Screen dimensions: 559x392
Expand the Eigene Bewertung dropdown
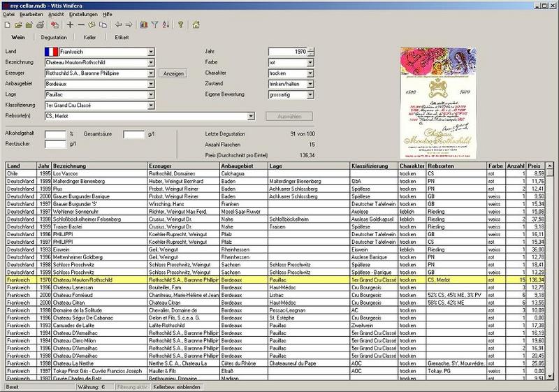coord(310,95)
